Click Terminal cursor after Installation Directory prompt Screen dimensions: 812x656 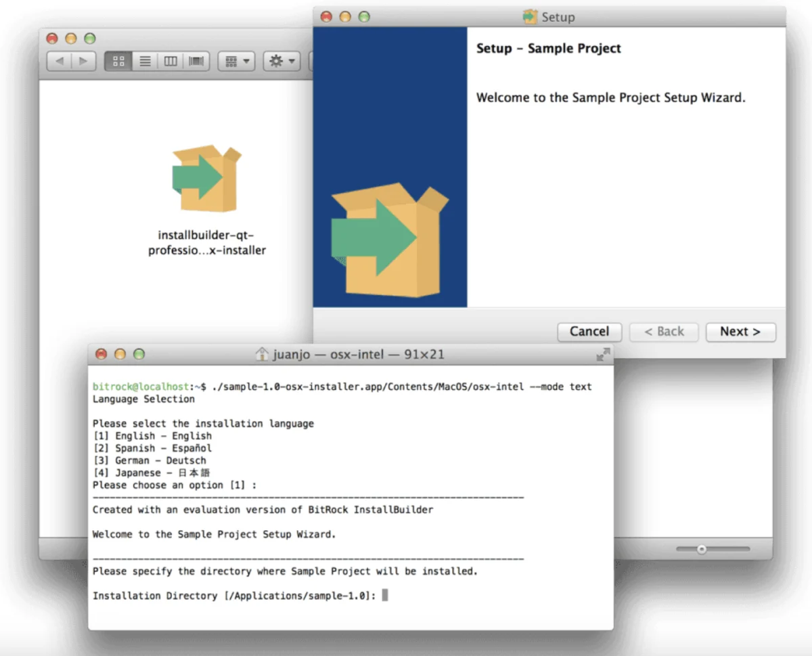pyautogui.click(x=385, y=596)
